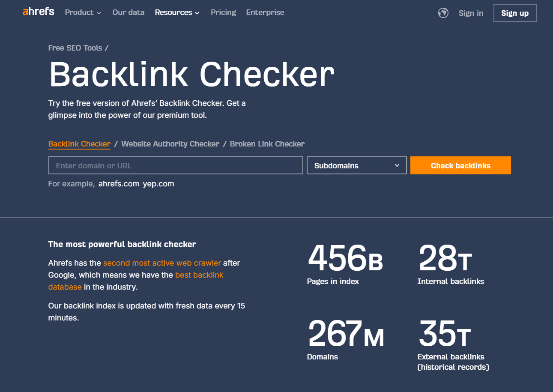Click the 35T external backlinks figure
The image size is (553, 392).
[x=444, y=334]
